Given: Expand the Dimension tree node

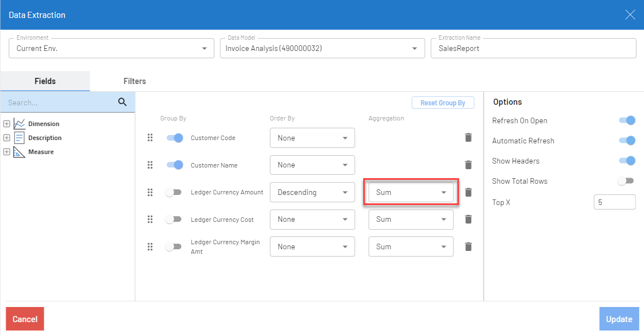Looking at the screenshot, I should [x=7, y=123].
